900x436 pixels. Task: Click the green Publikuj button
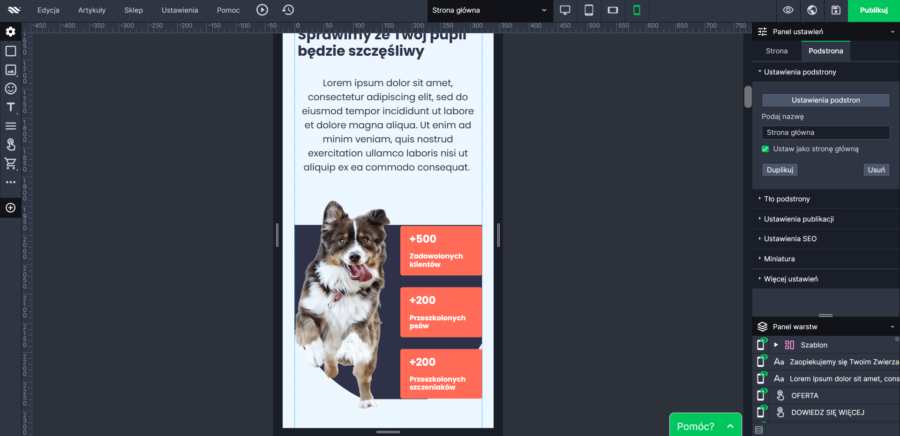point(874,10)
